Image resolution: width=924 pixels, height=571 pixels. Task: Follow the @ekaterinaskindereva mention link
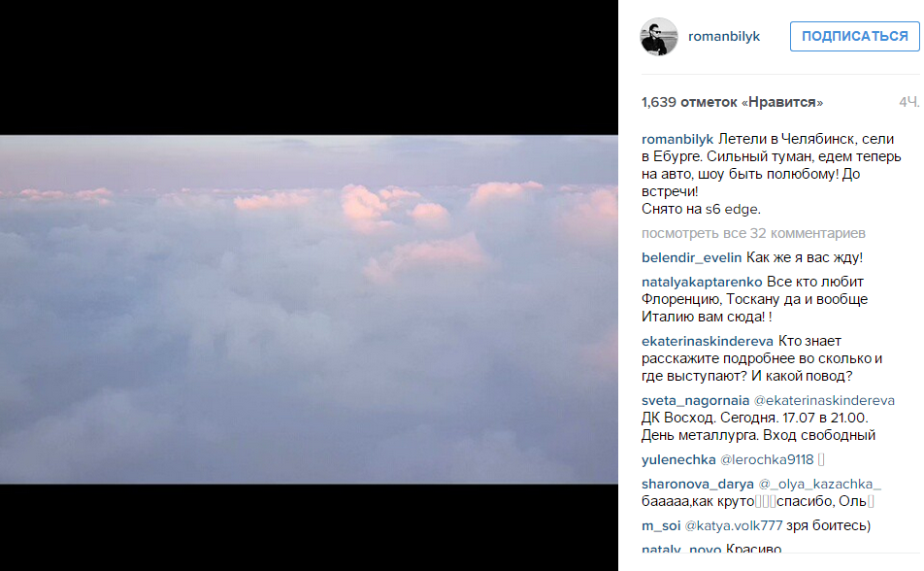click(824, 400)
